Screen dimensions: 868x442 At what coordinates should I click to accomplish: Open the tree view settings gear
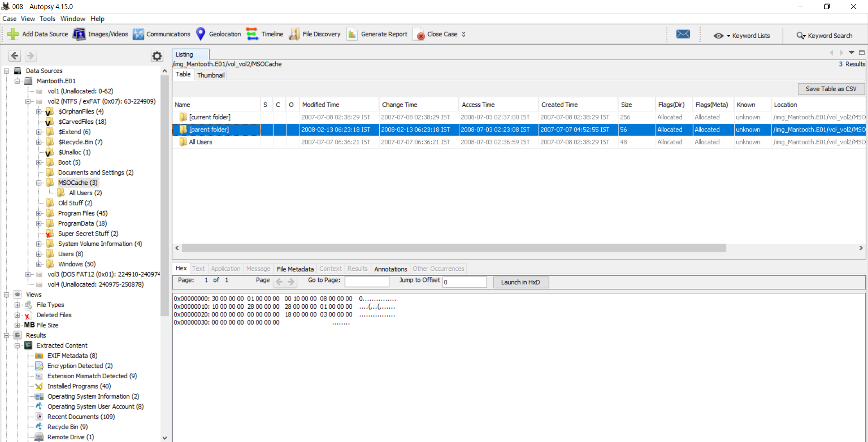[157, 56]
